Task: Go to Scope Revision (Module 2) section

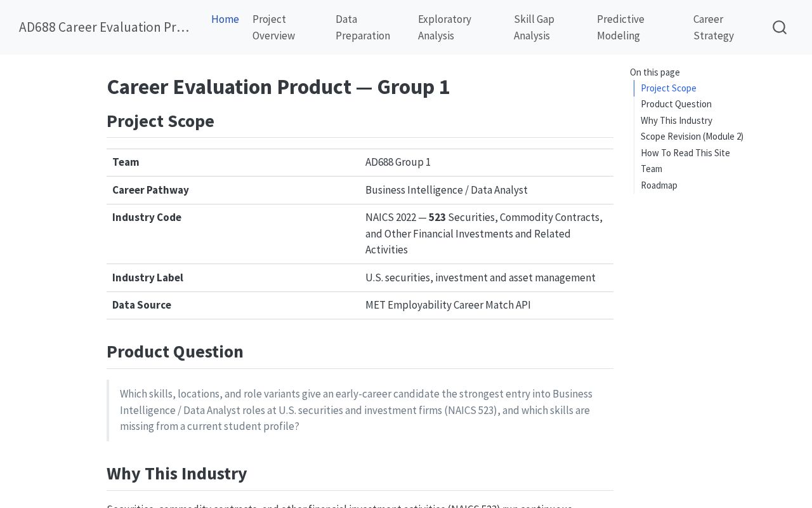Action: click(692, 137)
